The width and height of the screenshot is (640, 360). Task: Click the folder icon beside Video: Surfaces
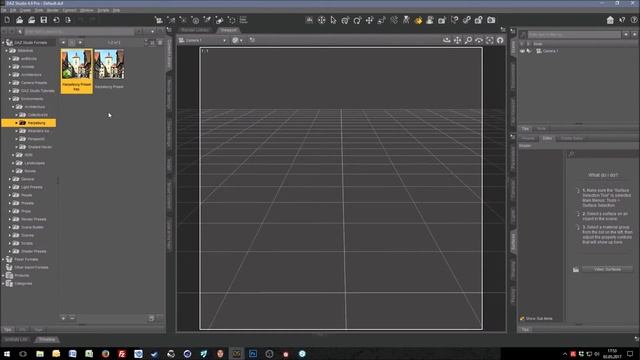coord(576,269)
